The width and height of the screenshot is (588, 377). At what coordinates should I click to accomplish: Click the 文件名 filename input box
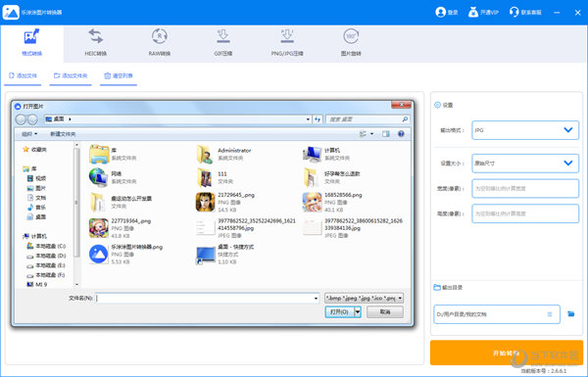[x=207, y=299]
